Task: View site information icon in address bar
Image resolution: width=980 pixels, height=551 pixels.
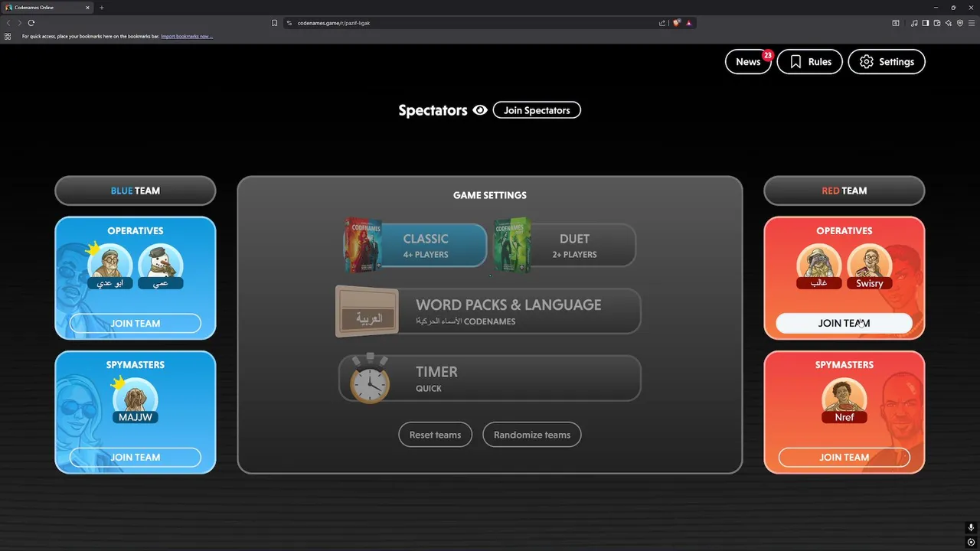Action: (x=289, y=23)
